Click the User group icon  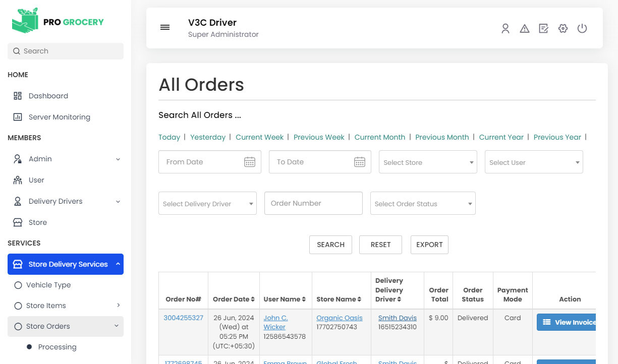(x=18, y=180)
